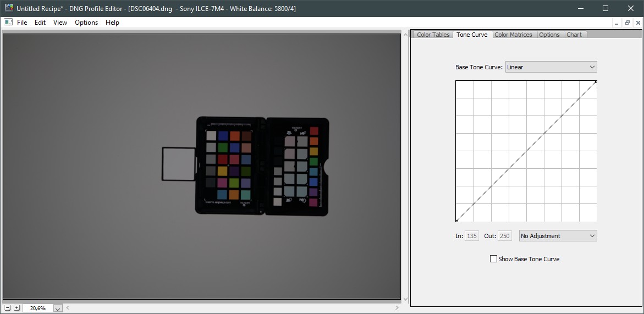Expand the No Adjustment dropdown
This screenshot has width=644, height=314.
coord(558,236)
